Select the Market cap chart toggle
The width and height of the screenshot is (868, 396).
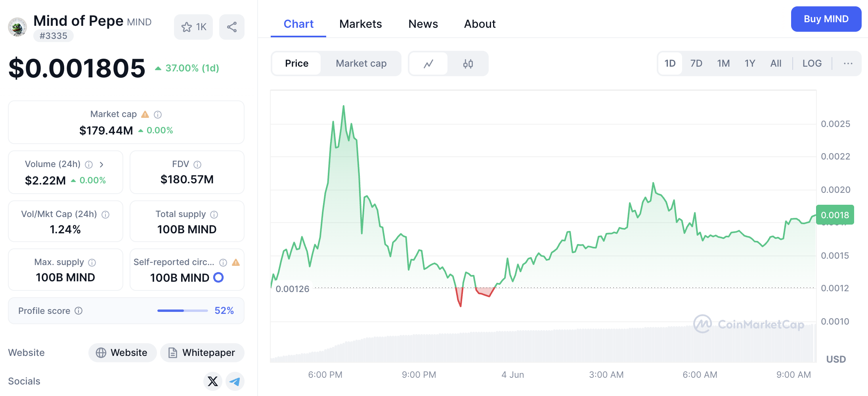coord(361,63)
